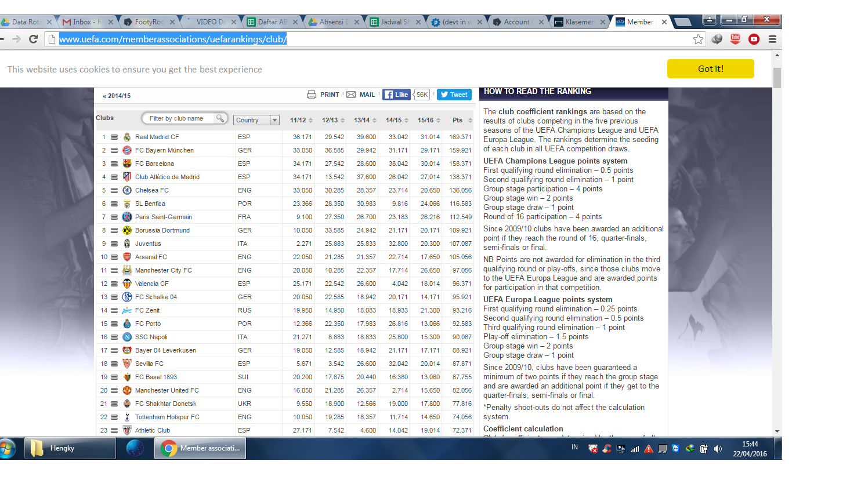Click the Paris Saint-Germain crest icon
Screen dimensions: 868x501
[x=127, y=217]
